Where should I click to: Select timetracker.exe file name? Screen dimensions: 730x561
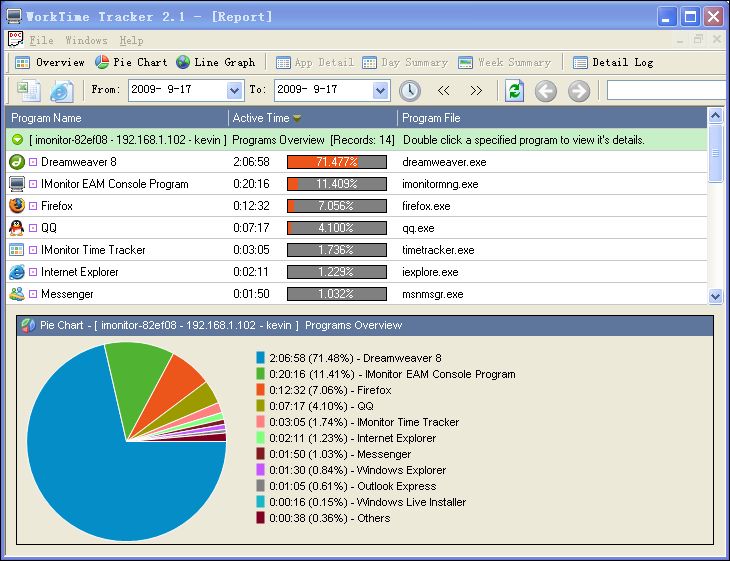[438, 250]
